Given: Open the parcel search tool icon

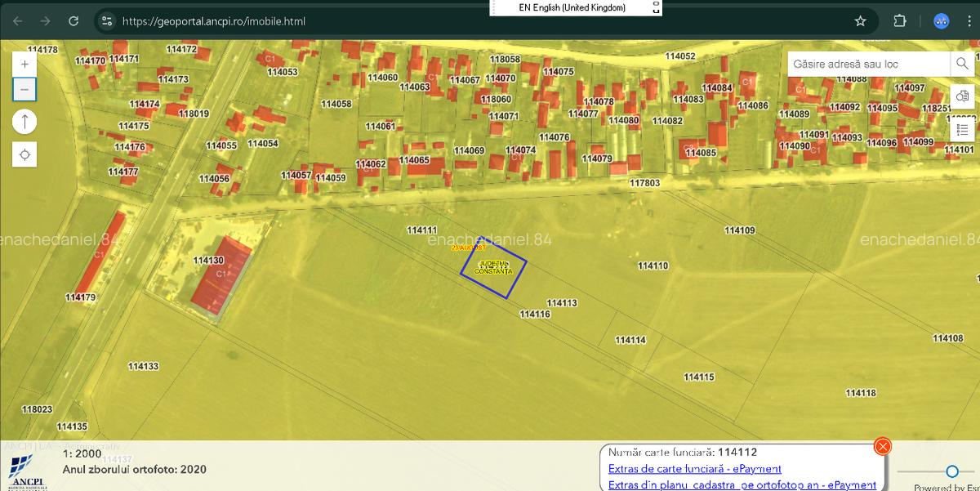Looking at the screenshot, I should [x=962, y=96].
